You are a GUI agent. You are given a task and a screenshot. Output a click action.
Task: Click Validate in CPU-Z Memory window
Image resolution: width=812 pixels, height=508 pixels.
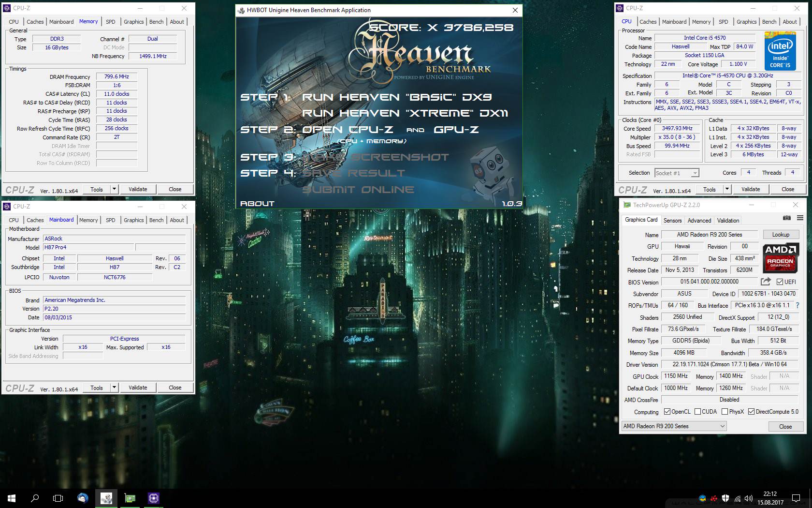tap(138, 189)
